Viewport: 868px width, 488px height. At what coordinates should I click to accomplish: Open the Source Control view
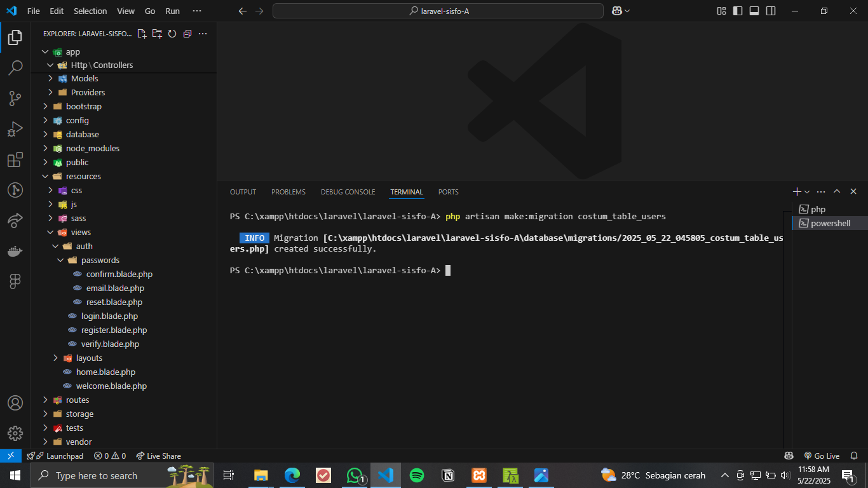15,98
